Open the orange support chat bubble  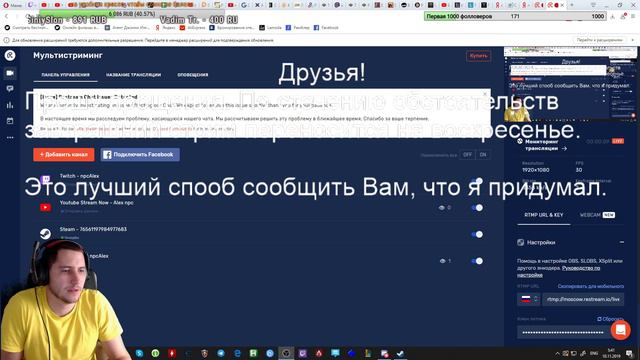point(620,330)
